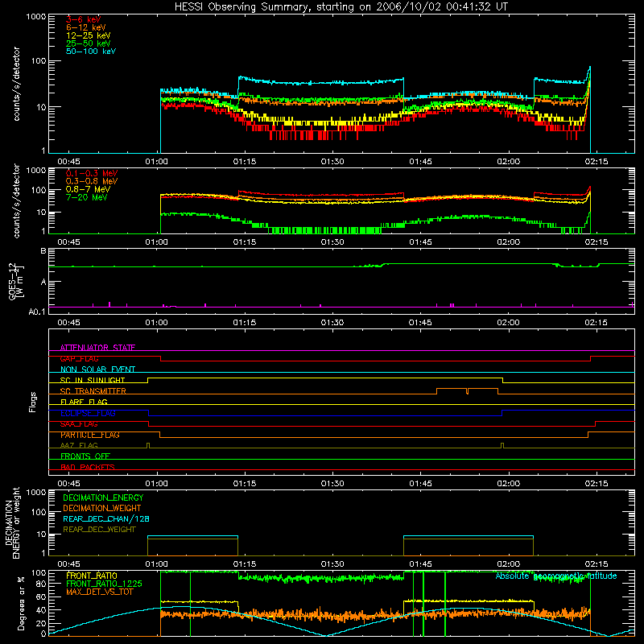Click the REAR_DEC_WEIGHT legend label
The height and width of the screenshot is (644, 644).
99,530
